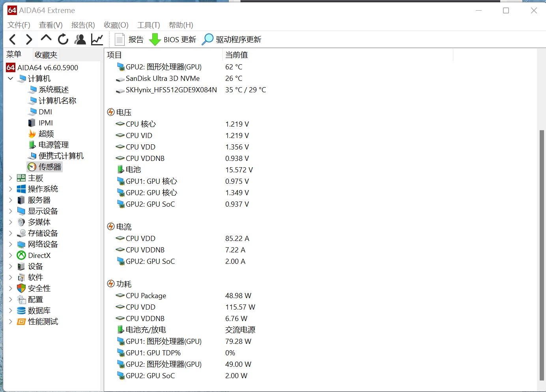Open the 工具(T) menu
Image resolution: width=546 pixels, height=392 pixels.
pyautogui.click(x=149, y=25)
